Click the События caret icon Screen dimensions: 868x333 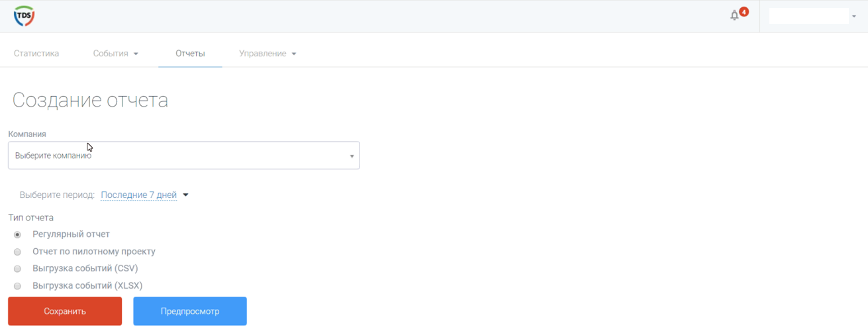[136, 54]
